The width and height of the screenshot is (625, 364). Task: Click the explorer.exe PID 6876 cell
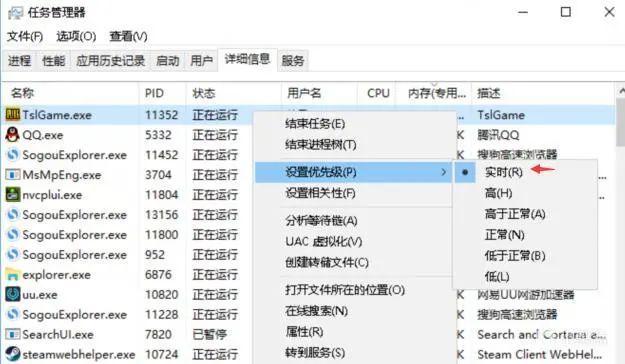tap(158, 274)
